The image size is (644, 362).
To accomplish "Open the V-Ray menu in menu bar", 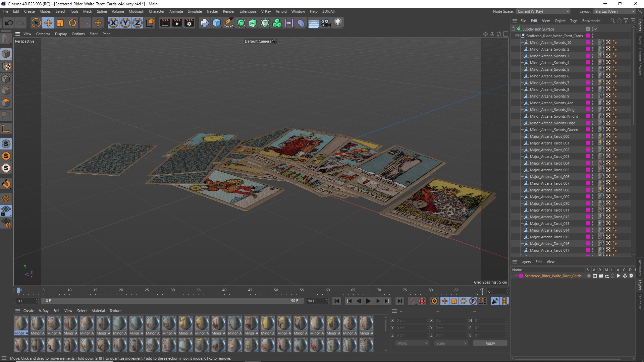I will click(x=266, y=11).
